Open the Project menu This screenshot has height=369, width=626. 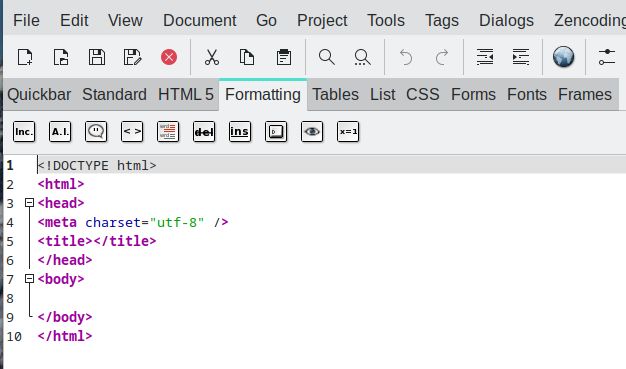[x=322, y=20]
